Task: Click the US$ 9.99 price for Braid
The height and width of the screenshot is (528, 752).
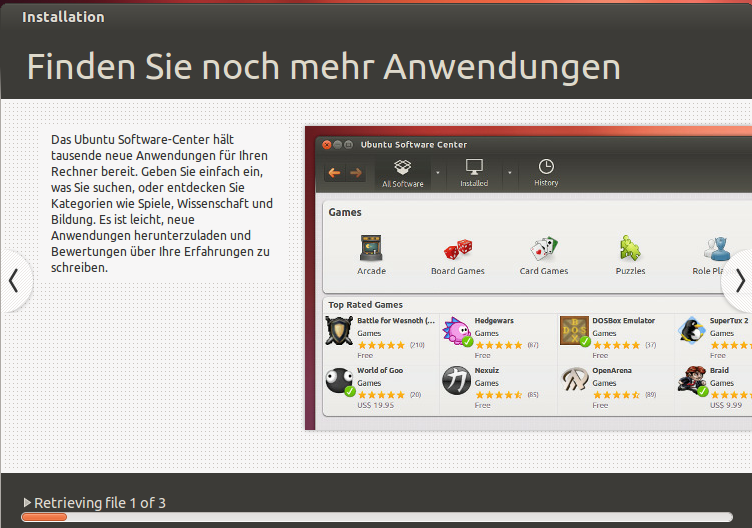Action: tap(726, 405)
